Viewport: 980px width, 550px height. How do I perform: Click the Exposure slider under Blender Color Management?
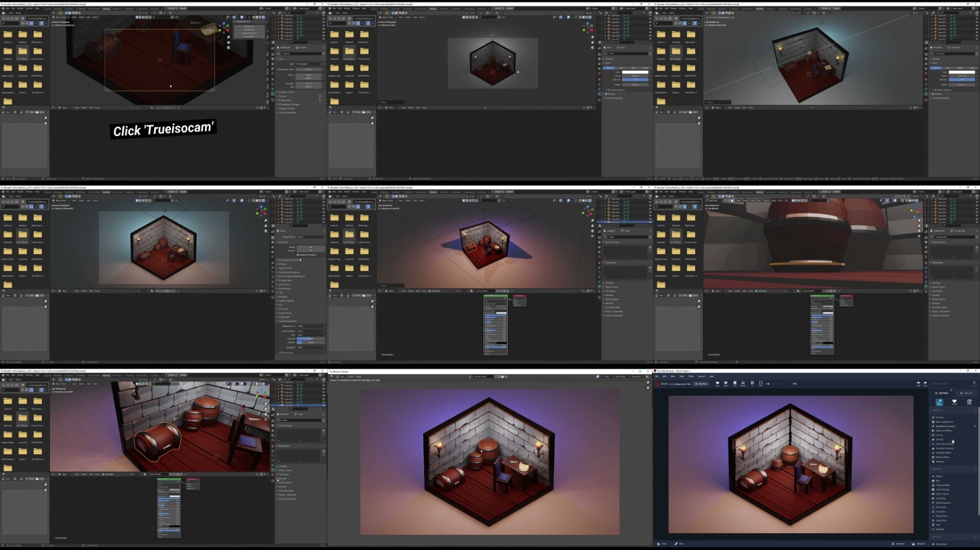310,339
